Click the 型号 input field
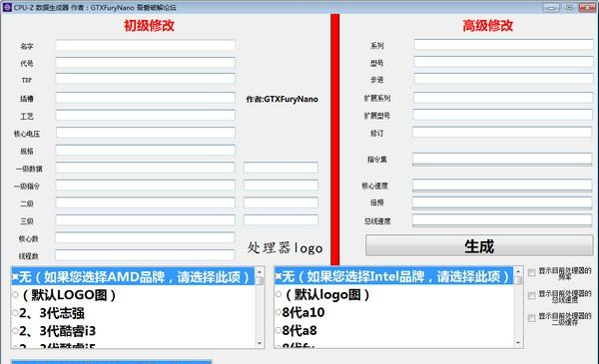599x364 pixels. tap(503, 62)
